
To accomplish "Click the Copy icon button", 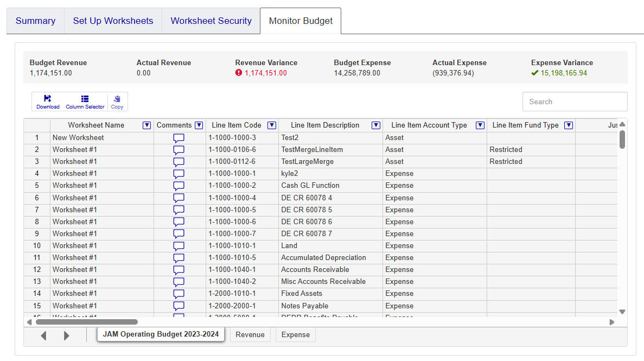I will click(117, 102).
